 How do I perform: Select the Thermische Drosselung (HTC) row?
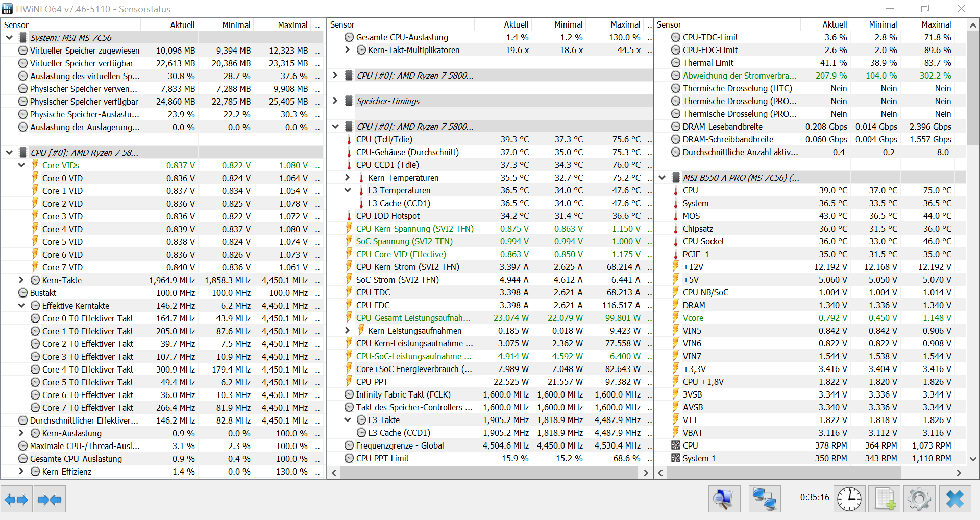pos(811,88)
